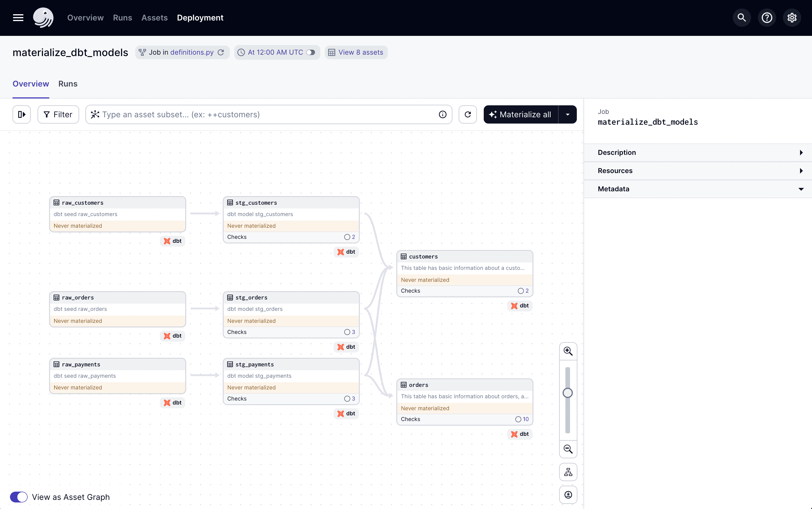
Task: Click the table icon on orders node
Action: pyautogui.click(x=404, y=385)
